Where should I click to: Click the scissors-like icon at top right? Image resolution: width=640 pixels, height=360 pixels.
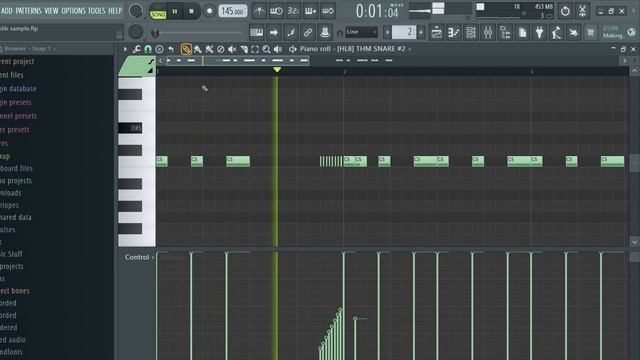582,11
